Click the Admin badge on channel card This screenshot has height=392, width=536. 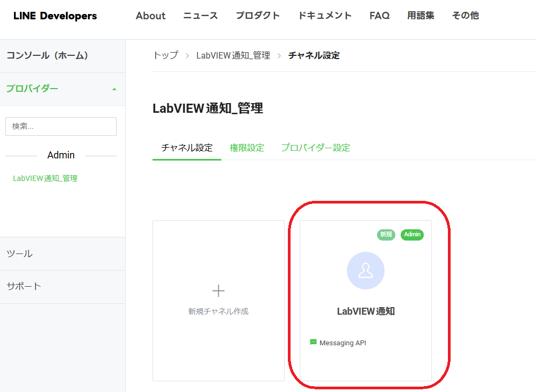(412, 235)
